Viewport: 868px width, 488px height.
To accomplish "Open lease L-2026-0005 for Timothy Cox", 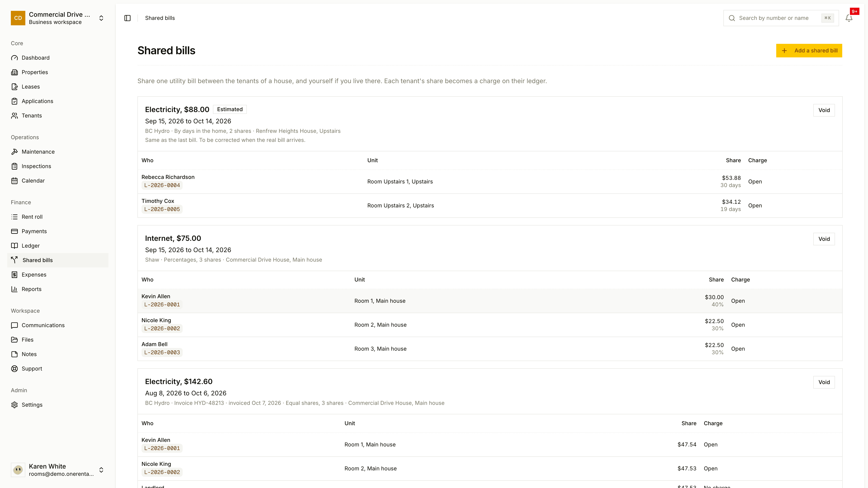I will point(162,209).
